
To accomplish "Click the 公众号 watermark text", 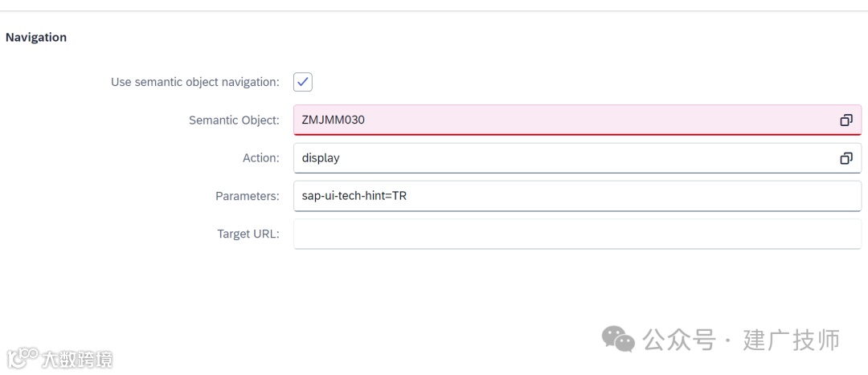I will pyautogui.click(x=678, y=340).
